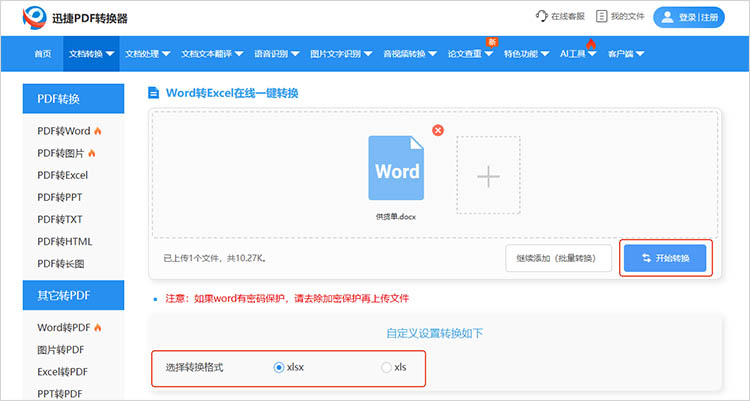Expand the 语音识别 dropdown menu

tap(276, 54)
